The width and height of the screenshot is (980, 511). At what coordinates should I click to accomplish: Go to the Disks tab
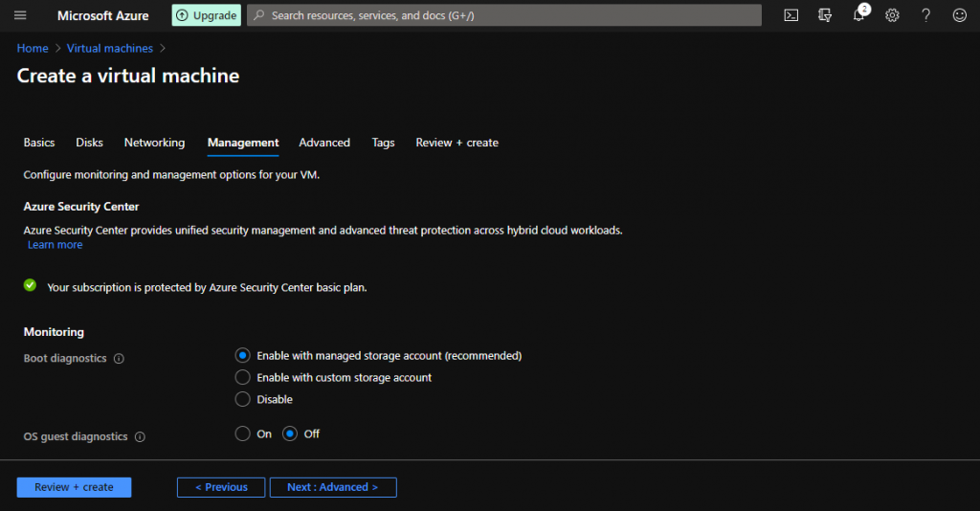point(89,143)
